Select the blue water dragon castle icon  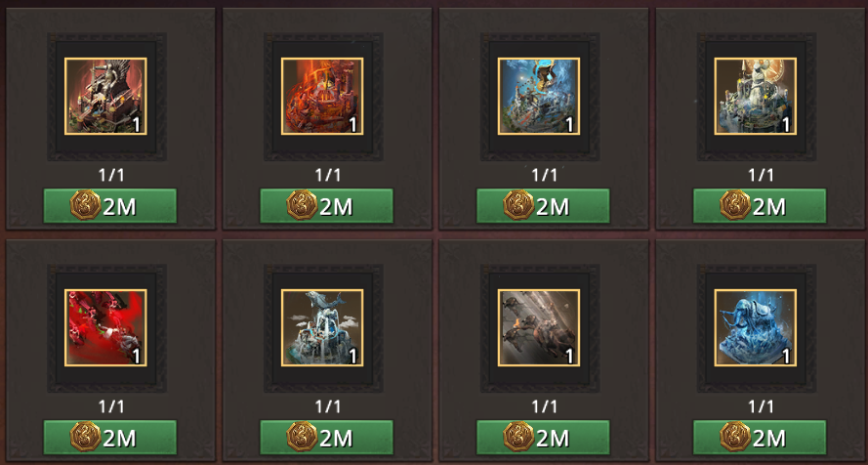(x=539, y=97)
